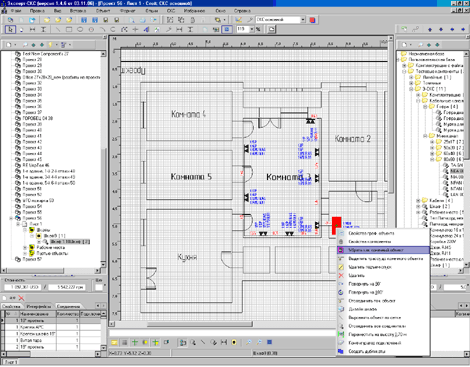Open the СКС основной list dropdown
Viewport: 470px width, 367px height.
point(303,20)
